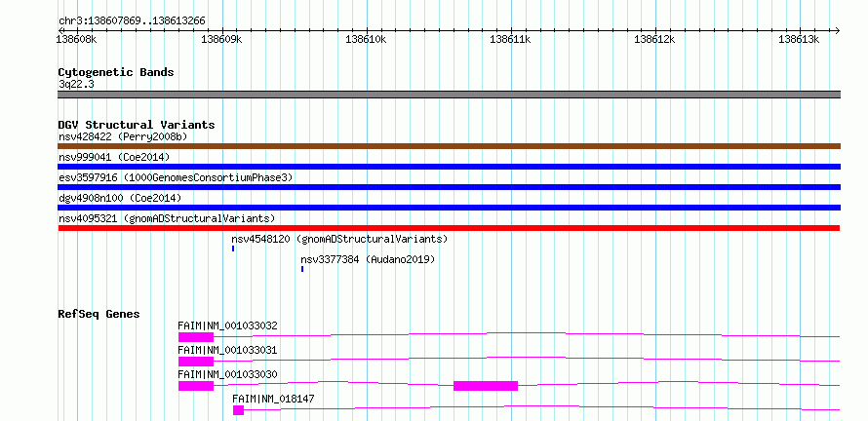Click the 138609k ruler position
The image size is (868, 421).
[221, 39]
